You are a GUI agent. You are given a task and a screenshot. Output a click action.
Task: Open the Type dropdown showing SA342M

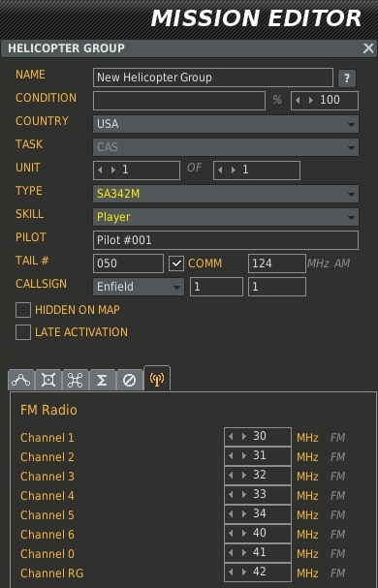226,194
